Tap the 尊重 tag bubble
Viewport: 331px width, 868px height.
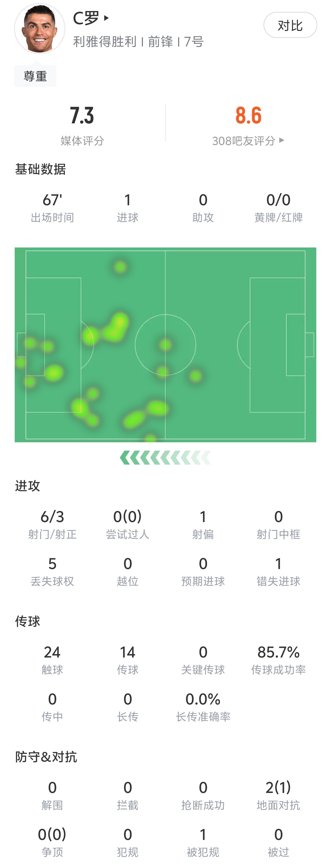tap(35, 76)
